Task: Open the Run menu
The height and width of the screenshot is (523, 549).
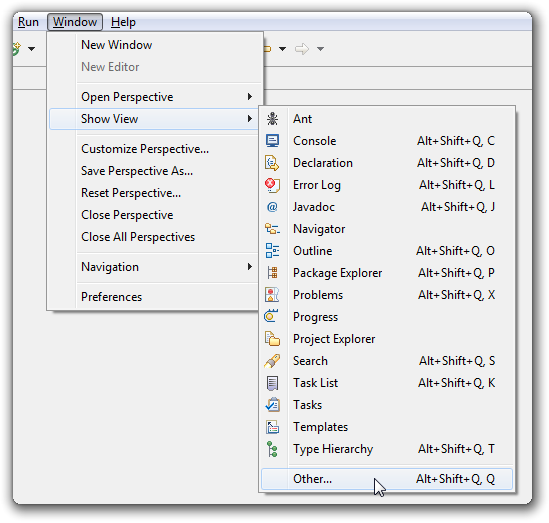Action: pyautogui.click(x=28, y=22)
